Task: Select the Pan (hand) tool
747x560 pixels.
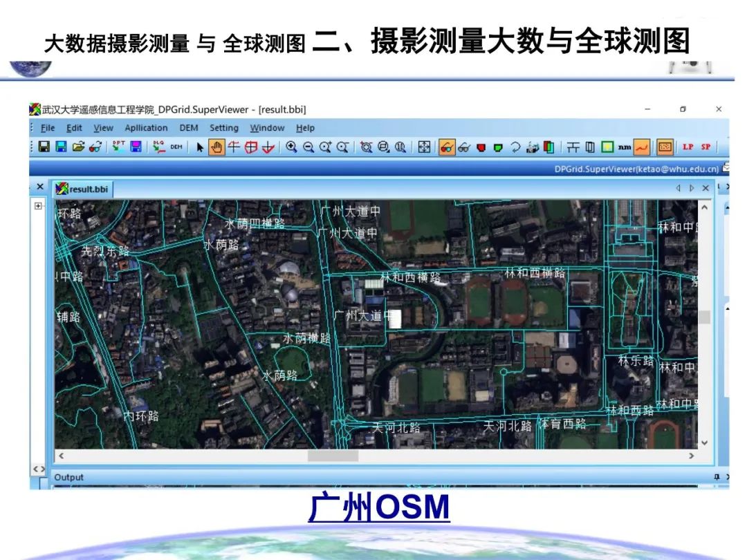Action: 216,147
